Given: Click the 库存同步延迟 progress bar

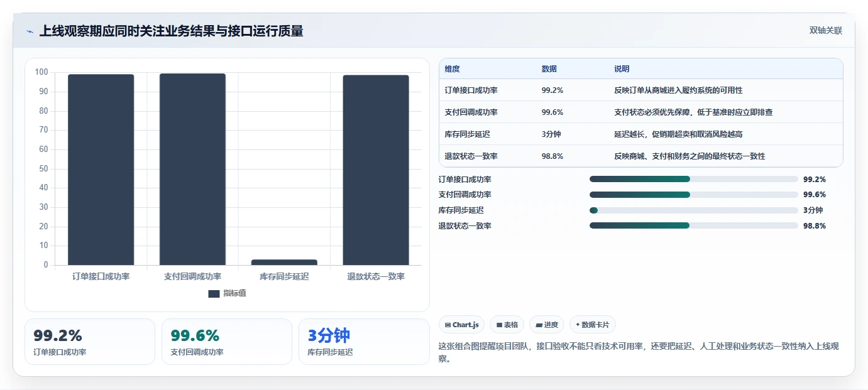Looking at the screenshot, I should coord(693,210).
